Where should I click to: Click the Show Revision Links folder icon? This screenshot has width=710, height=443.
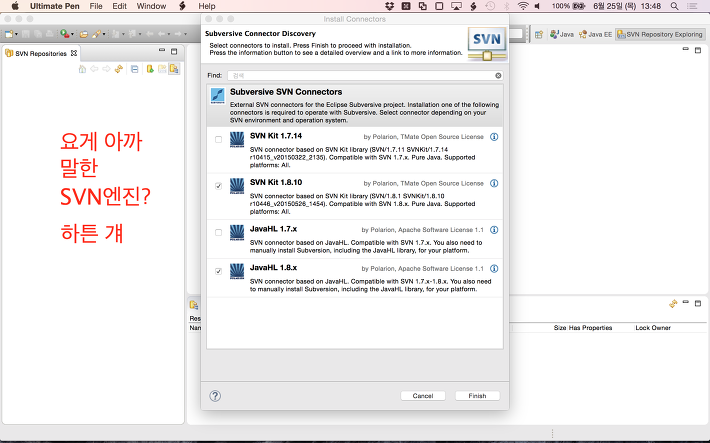(162, 69)
